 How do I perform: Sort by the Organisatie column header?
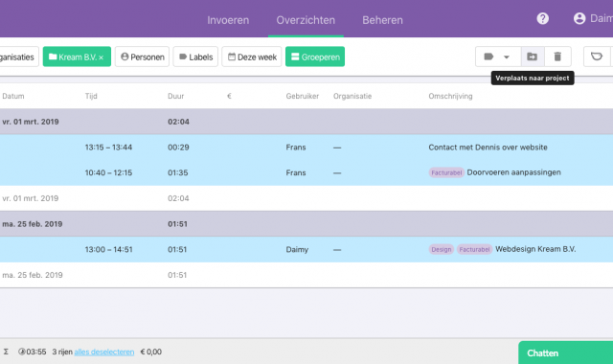[x=352, y=96]
